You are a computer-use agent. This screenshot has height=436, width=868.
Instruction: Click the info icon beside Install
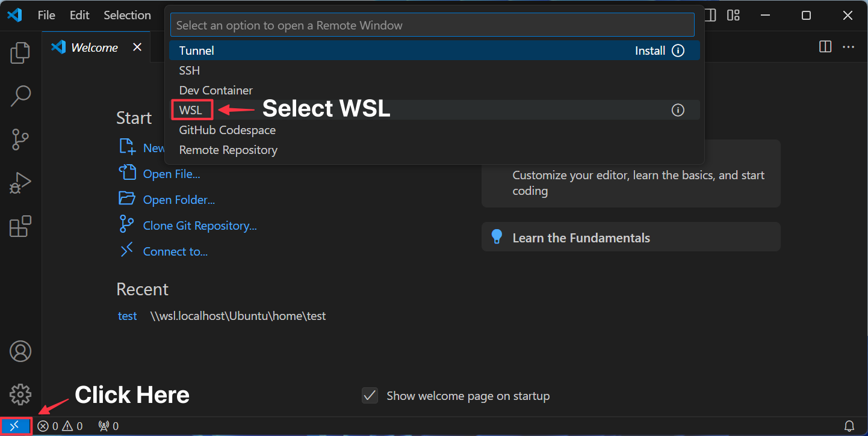point(678,51)
